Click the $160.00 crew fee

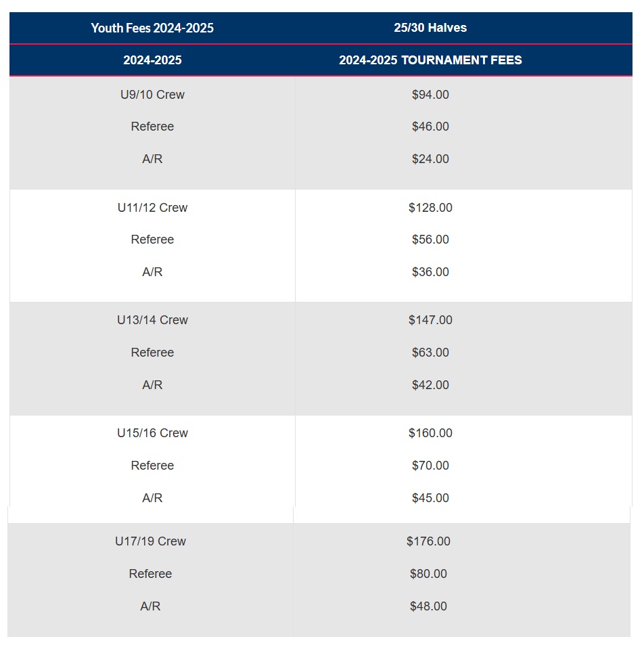pos(430,433)
